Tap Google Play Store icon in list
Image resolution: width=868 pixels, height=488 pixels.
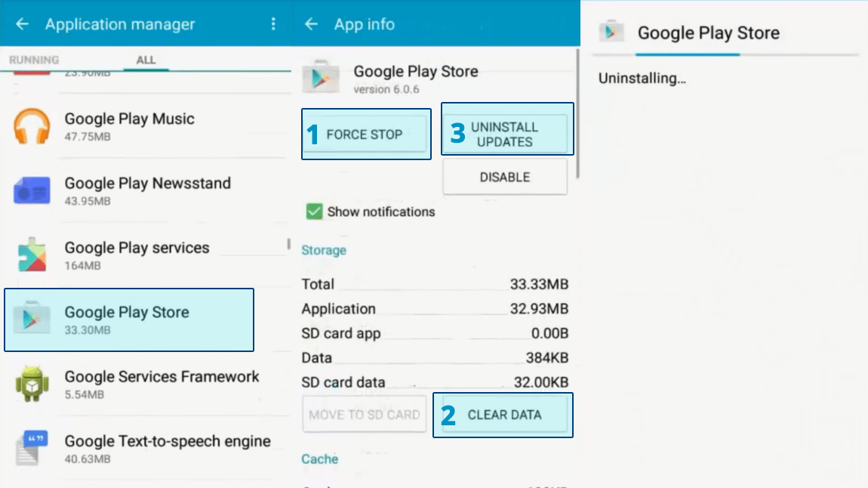pos(32,317)
